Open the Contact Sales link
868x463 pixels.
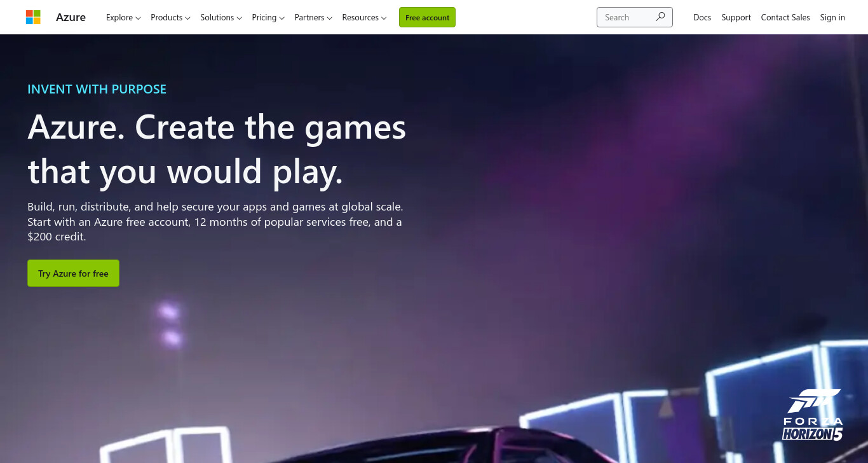click(785, 17)
